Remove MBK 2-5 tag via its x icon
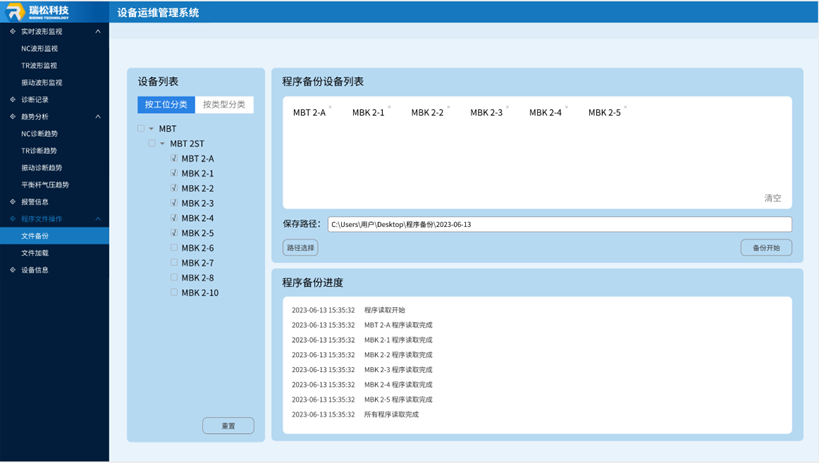Viewport: 819px width, 463px height. 625,107
